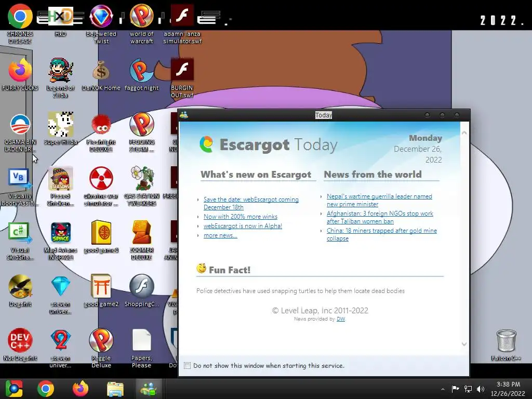
Task: Click the Firefox icon in the taskbar
Action: [x=81, y=389]
